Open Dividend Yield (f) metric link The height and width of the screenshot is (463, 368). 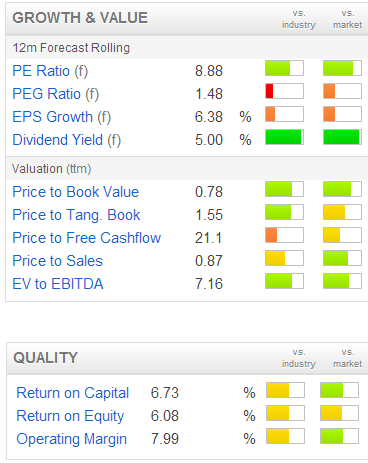pos(66,140)
